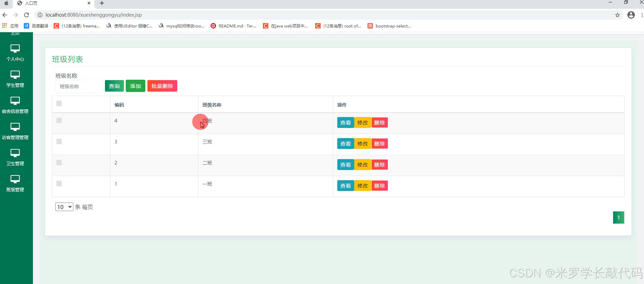Go back with browser back arrow
The height and width of the screenshot is (284, 644).
tap(5, 15)
